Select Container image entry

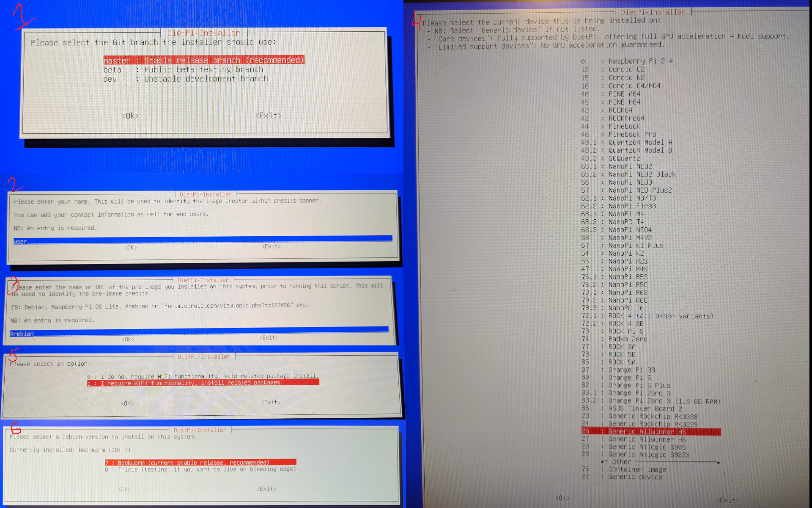(624, 469)
